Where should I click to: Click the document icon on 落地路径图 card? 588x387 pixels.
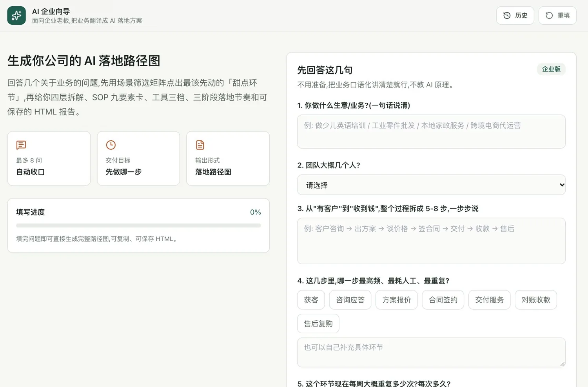pyautogui.click(x=200, y=145)
